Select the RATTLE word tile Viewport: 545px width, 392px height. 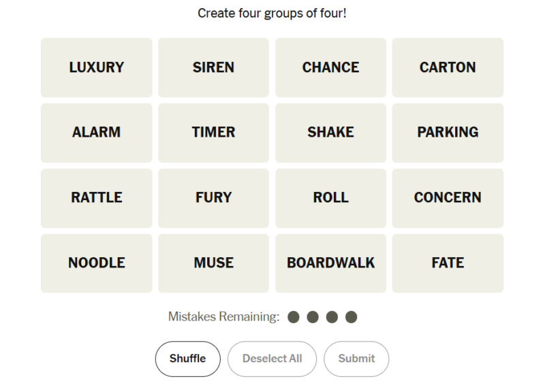pyautogui.click(x=97, y=198)
